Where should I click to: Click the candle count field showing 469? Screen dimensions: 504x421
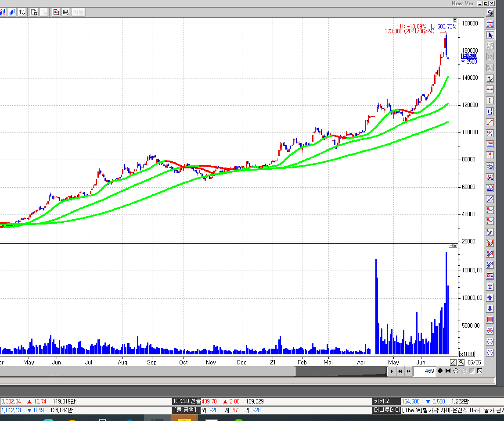[x=425, y=371]
